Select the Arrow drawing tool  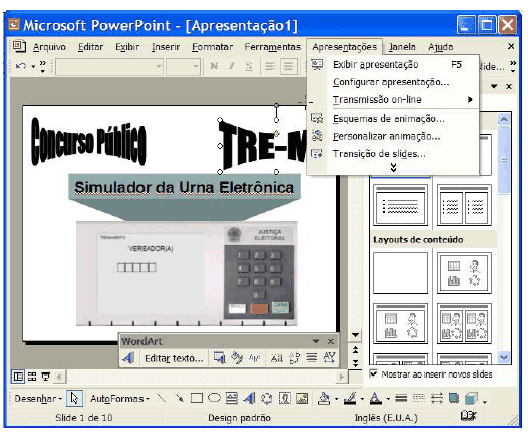point(179,399)
